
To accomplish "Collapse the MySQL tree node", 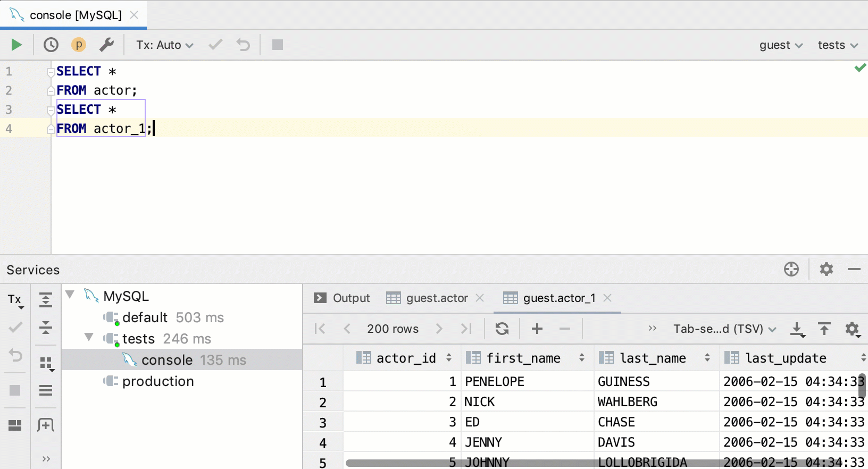I will click(x=70, y=295).
